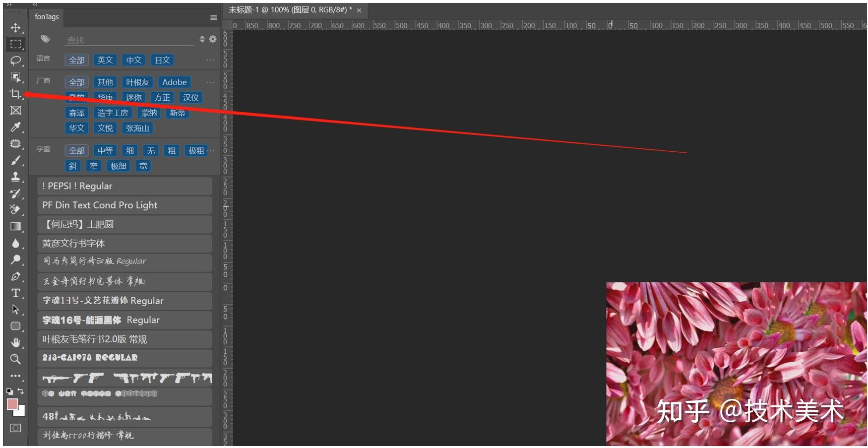Toggle the 极粗 font weight tag
868x448 pixels.
point(196,151)
